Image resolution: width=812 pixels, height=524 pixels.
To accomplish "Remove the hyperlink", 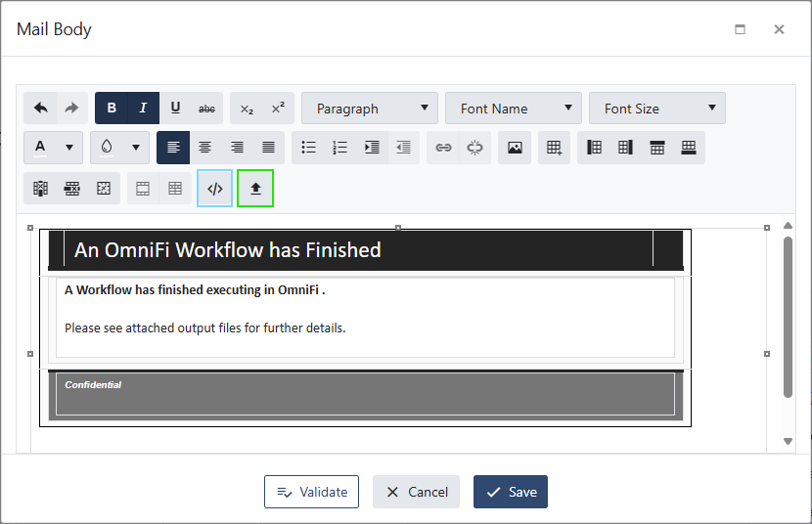I will (x=474, y=148).
